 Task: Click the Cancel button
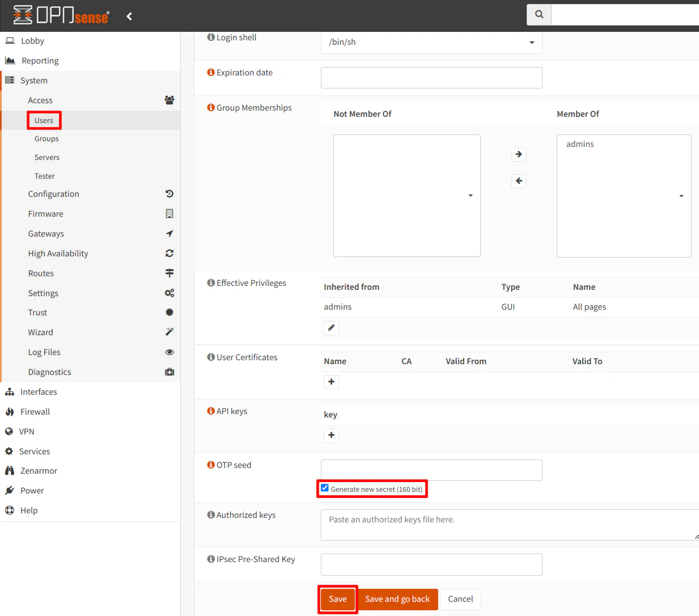point(460,599)
